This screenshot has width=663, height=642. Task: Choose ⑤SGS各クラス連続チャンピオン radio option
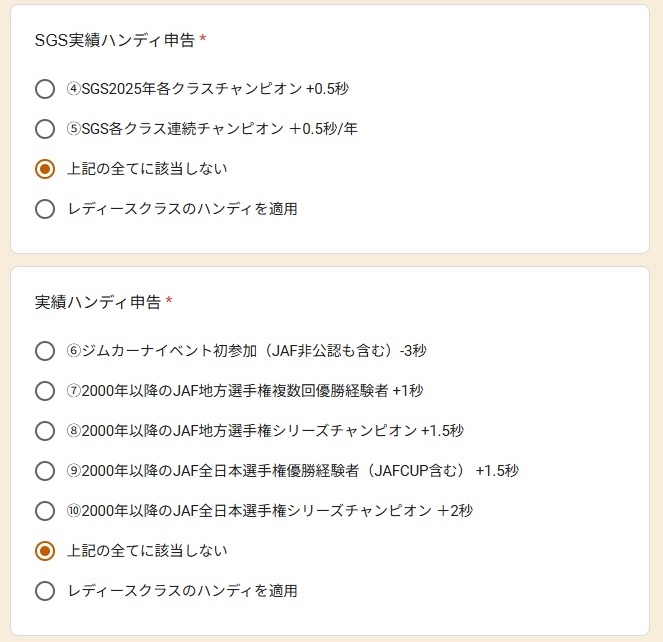44,129
